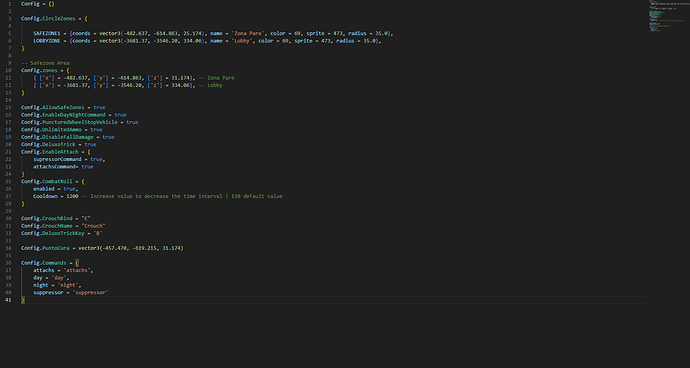Click the minimap code overview thumbnail
690x368 pixels.
pyautogui.click(x=661, y=16)
